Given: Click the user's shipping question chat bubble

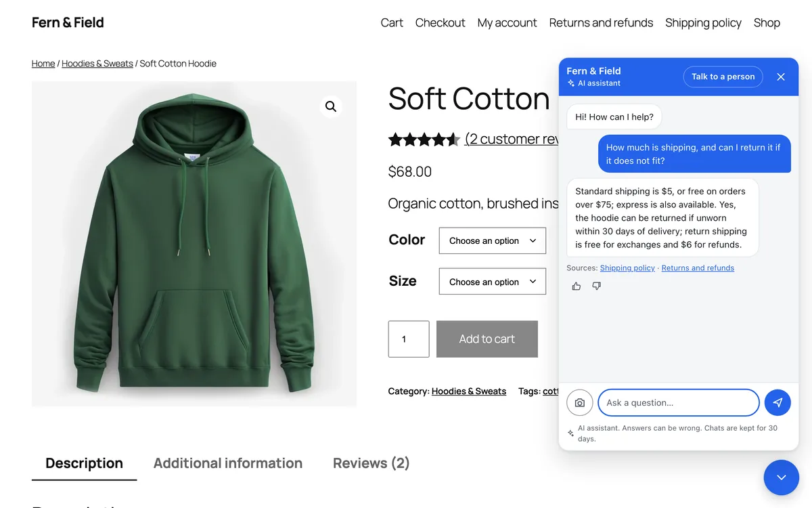Looking at the screenshot, I should point(694,154).
